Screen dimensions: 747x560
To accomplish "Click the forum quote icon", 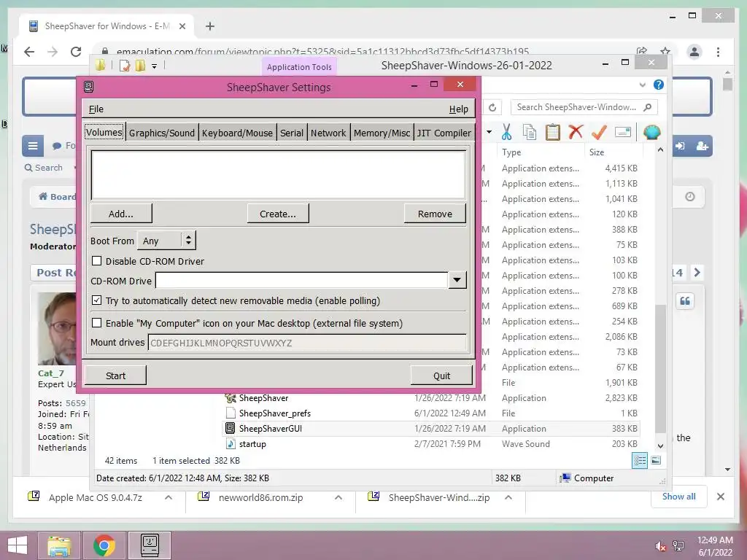I will click(x=685, y=301).
